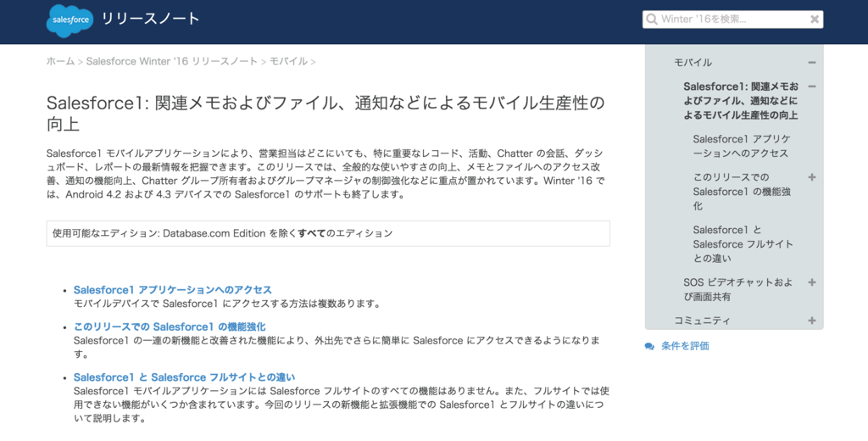Click the chat bubble icon beside 条件を評価
The height and width of the screenshot is (441, 868).
pyautogui.click(x=649, y=346)
